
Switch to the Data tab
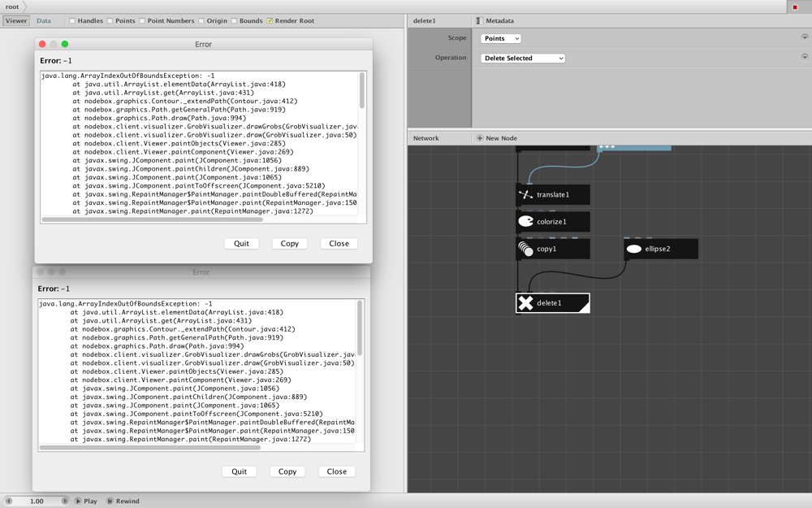pyautogui.click(x=44, y=21)
